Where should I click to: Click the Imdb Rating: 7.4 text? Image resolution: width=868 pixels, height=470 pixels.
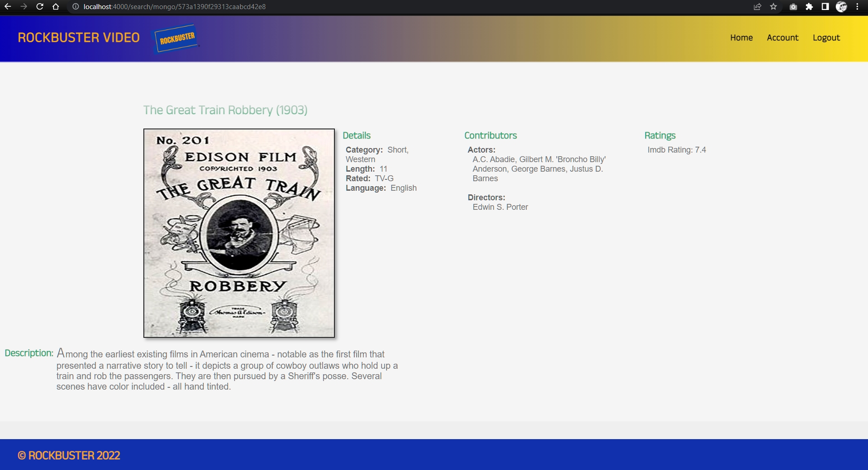[677, 150]
